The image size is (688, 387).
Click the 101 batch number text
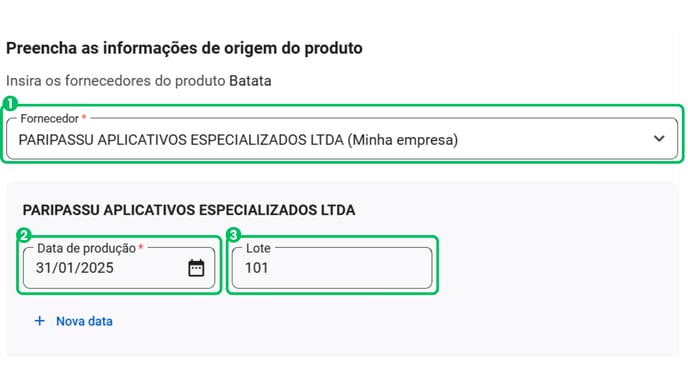click(256, 268)
